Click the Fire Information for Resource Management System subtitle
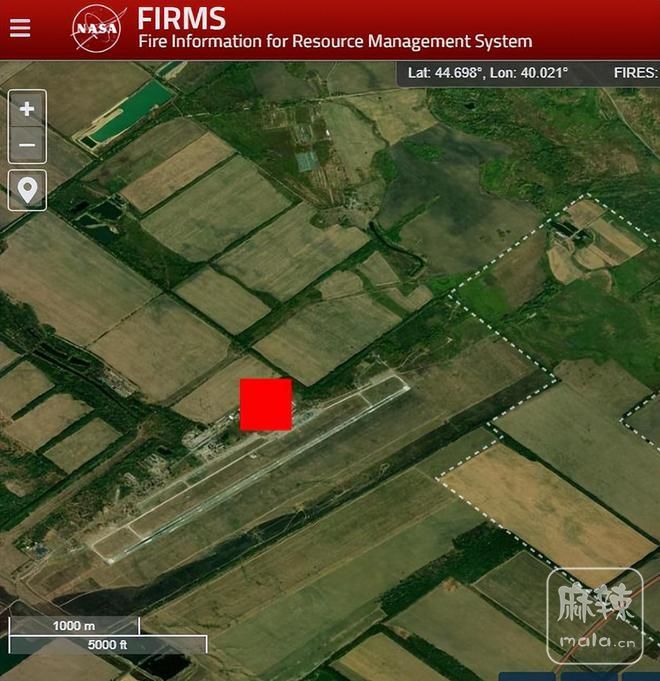Screen dimensions: 660x681 coord(334,42)
